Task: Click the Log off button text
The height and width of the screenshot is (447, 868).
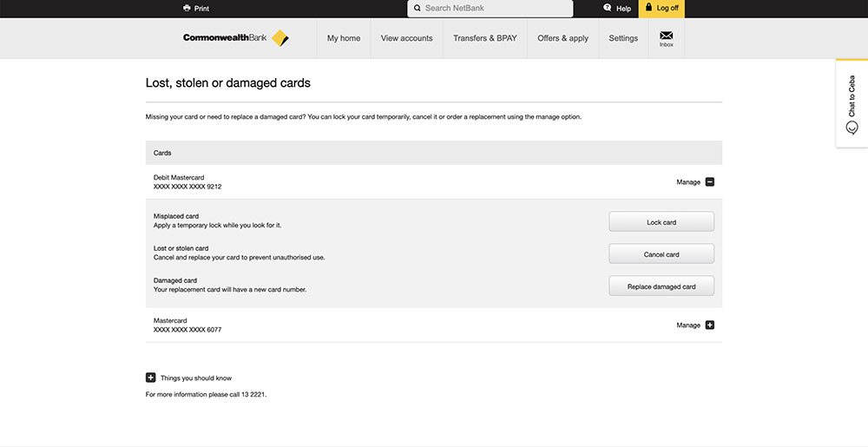Action: pos(667,9)
